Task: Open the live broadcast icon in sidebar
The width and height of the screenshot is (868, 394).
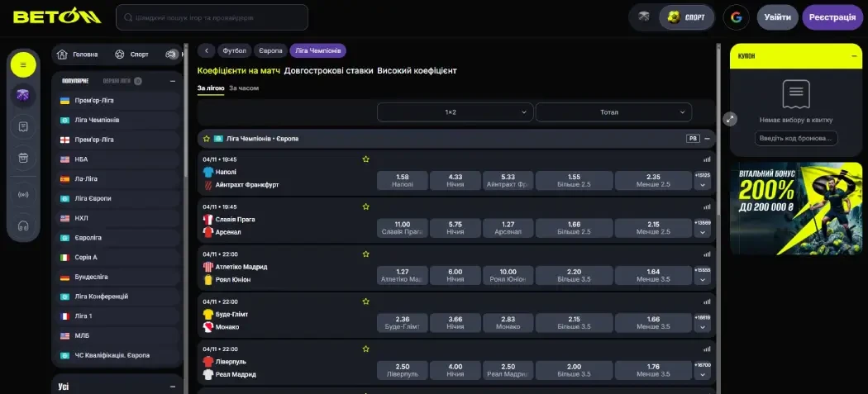Action: 23,195
